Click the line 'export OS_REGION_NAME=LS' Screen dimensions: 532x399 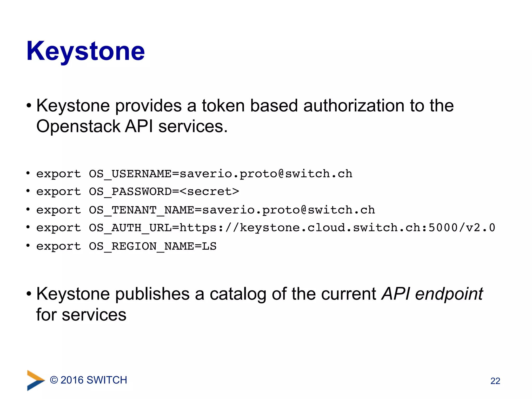126,246
